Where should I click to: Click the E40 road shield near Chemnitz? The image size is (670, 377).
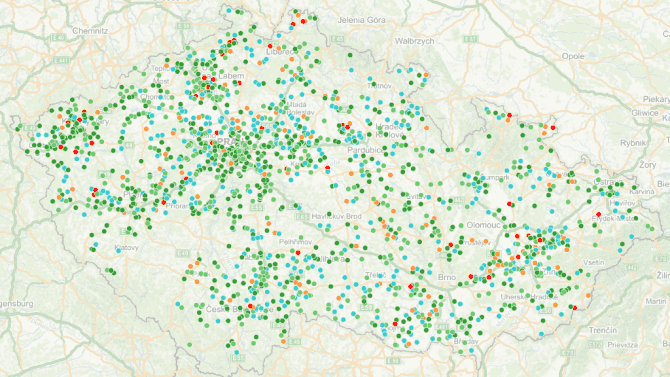point(58,38)
